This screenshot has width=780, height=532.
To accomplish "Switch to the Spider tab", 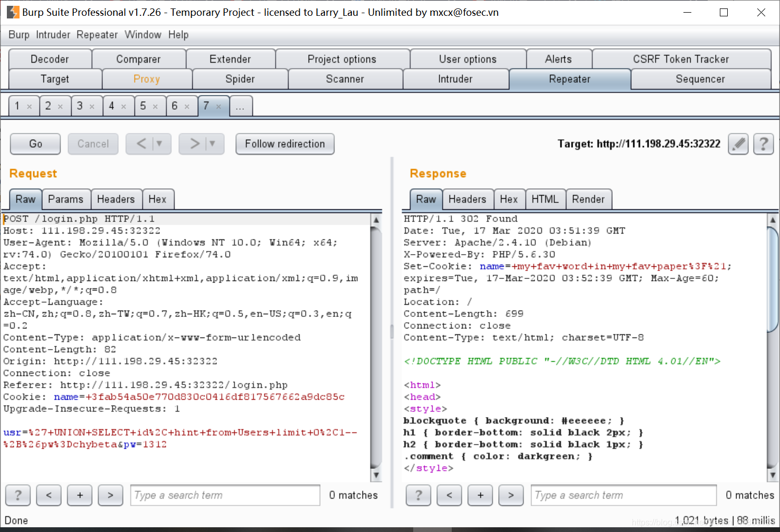I will (x=240, y=79).
